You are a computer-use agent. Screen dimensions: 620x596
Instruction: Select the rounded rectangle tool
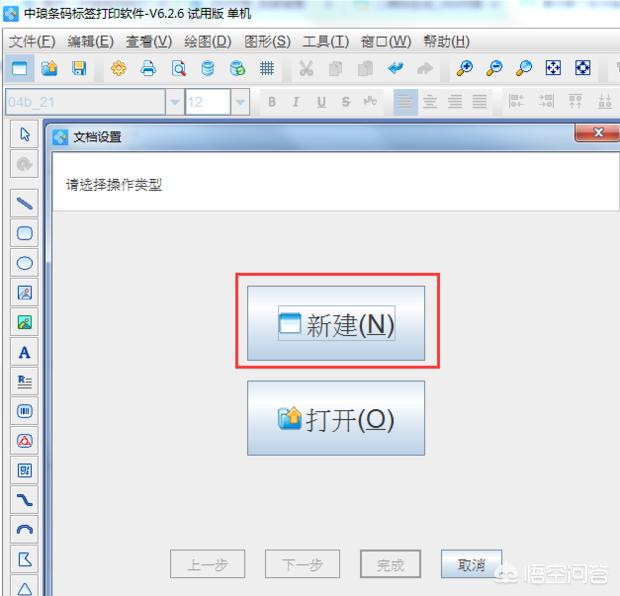pos(25,233)
